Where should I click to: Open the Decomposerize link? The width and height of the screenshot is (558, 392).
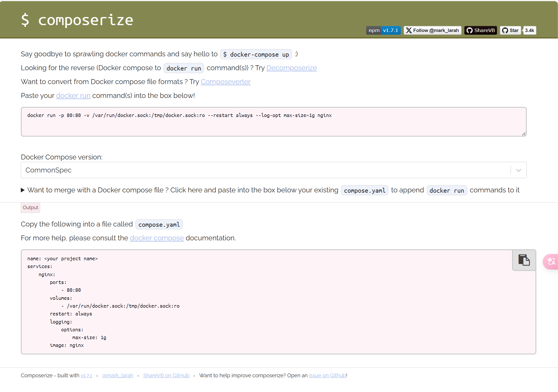coord(291,68)
